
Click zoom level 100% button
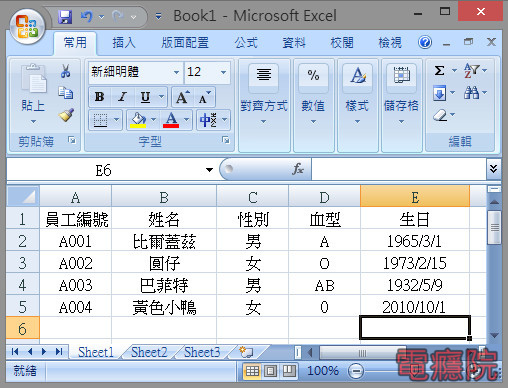coord(323,371)
